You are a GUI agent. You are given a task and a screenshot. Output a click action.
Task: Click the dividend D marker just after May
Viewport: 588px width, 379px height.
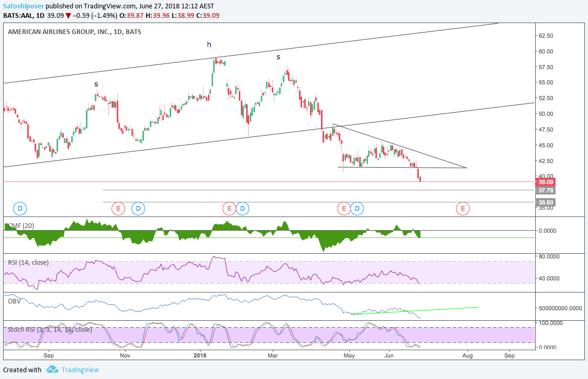(x=357, y=209)
